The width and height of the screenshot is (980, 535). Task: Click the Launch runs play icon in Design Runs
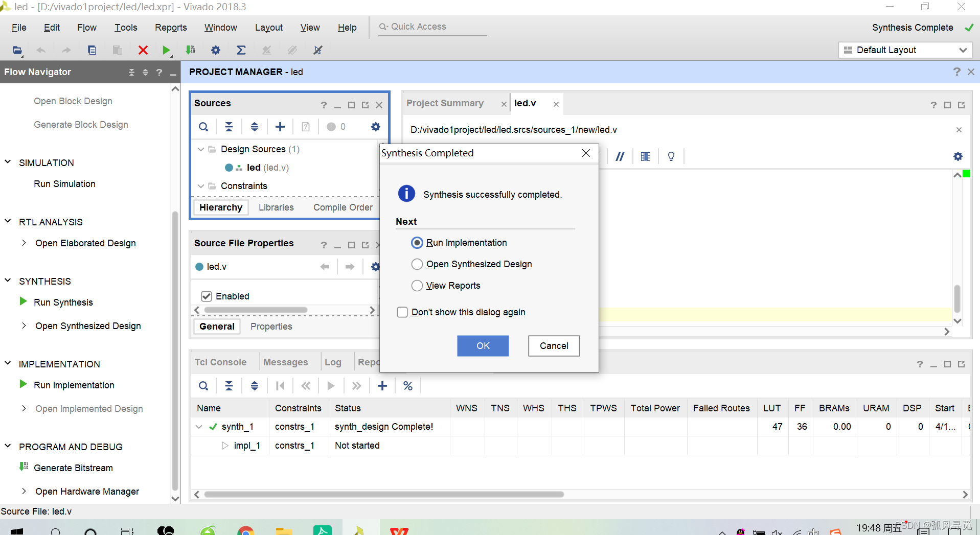331,386
